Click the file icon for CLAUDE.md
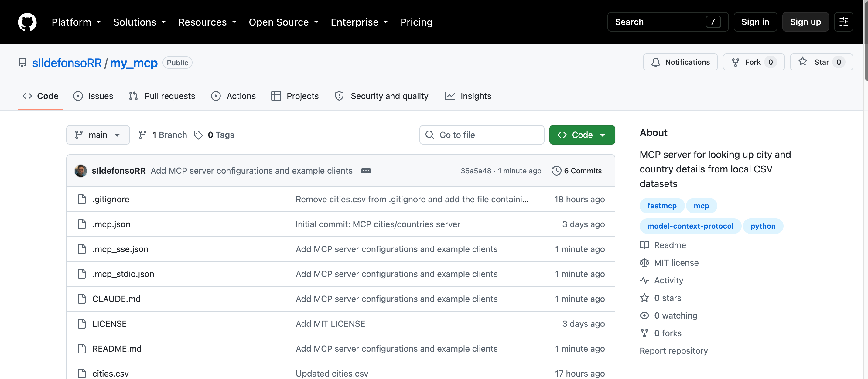The image size is (868, 379). pos(81,299)
